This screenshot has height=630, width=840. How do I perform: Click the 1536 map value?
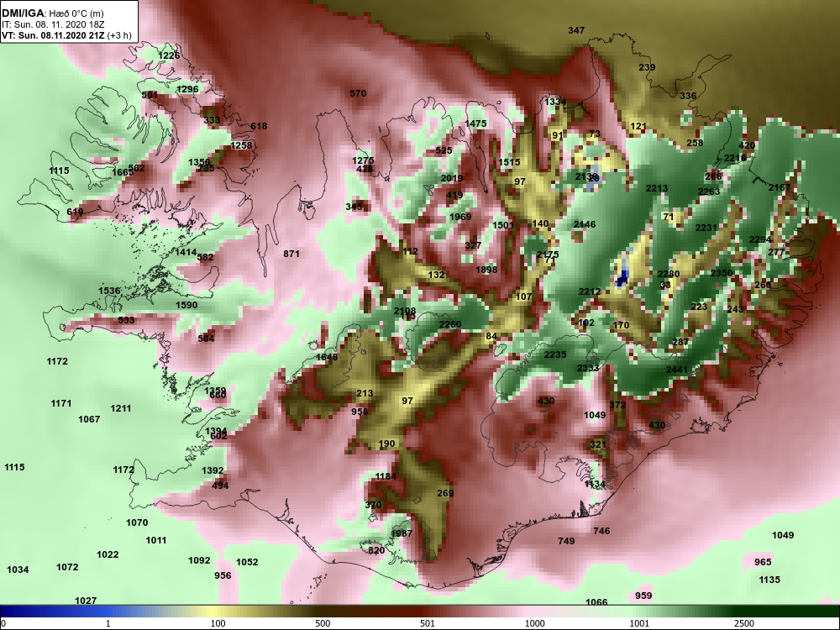pos(109,291)
